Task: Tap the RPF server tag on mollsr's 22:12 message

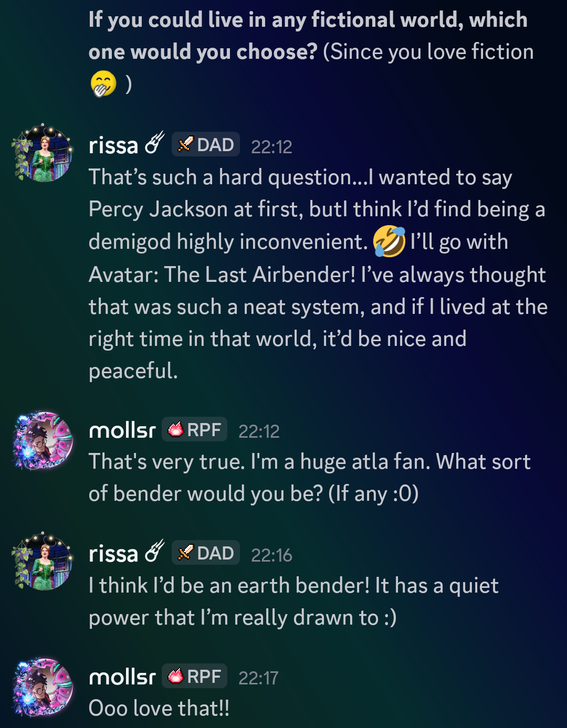Action: [x=195, y=430]
